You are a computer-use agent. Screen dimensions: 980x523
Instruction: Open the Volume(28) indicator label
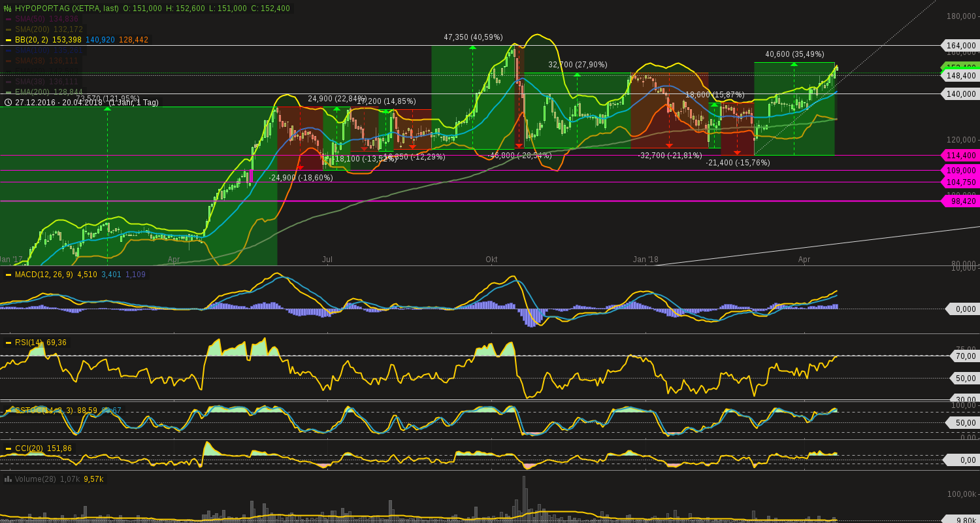35,479
